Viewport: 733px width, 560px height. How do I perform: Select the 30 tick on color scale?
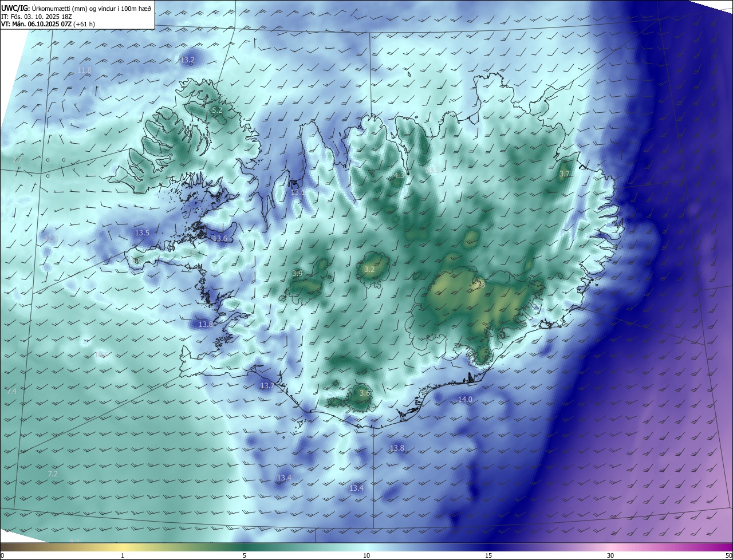click(x=610, y=555)
